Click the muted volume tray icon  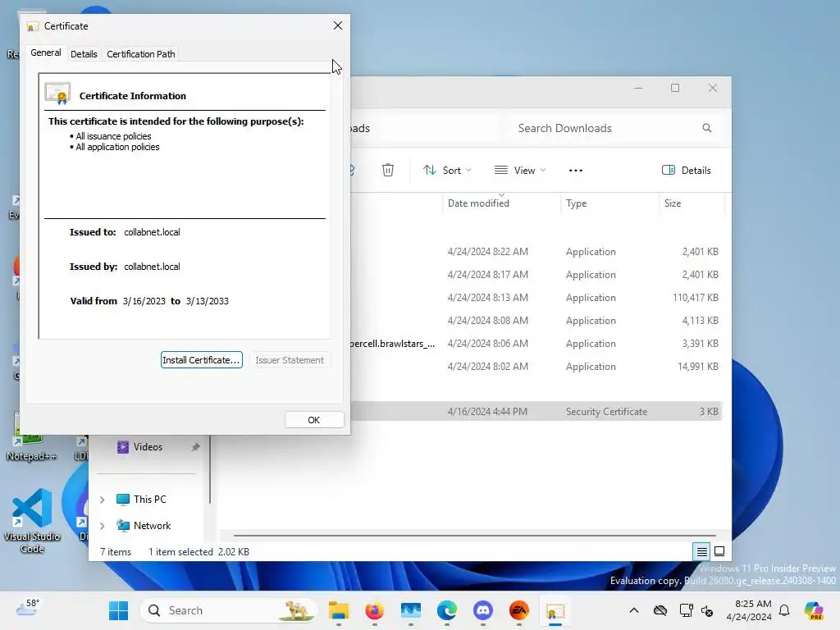[707, 610]
